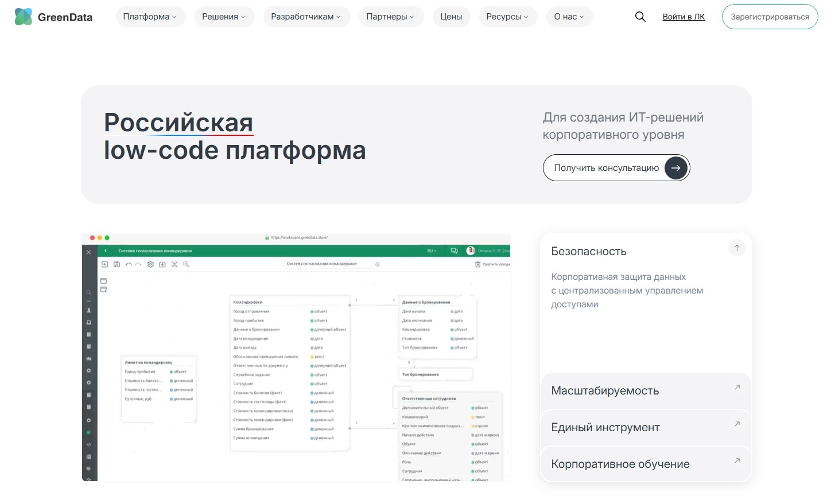The width and height of the screenshot is (831, 504).
Task: Click the GreenData logo icon
Action: click(x=24, y=17)
